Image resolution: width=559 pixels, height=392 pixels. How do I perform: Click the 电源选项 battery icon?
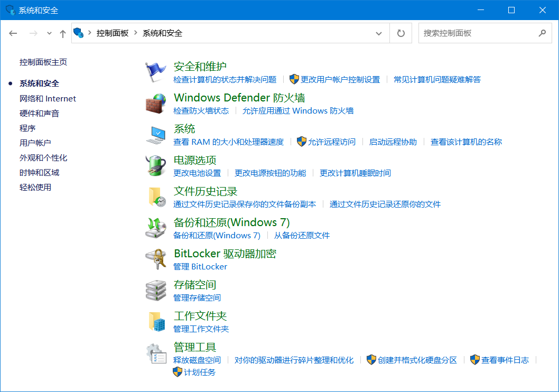tap(156, 166)
